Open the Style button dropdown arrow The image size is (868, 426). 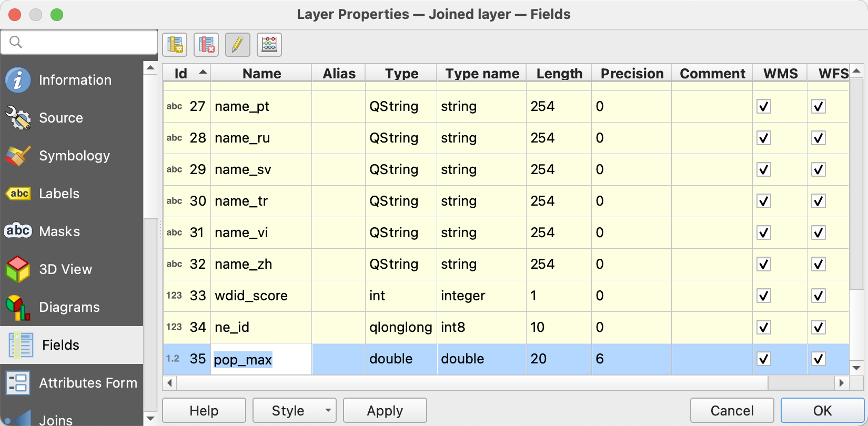pos(328,410)
